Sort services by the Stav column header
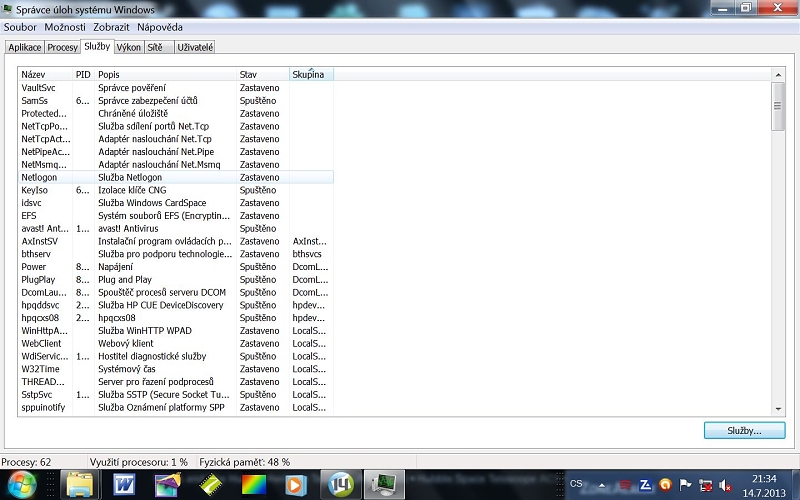 tap(262, 75)
